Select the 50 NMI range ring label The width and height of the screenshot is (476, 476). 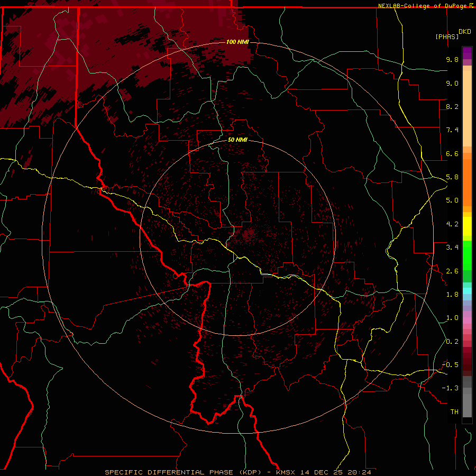point(237,140)
